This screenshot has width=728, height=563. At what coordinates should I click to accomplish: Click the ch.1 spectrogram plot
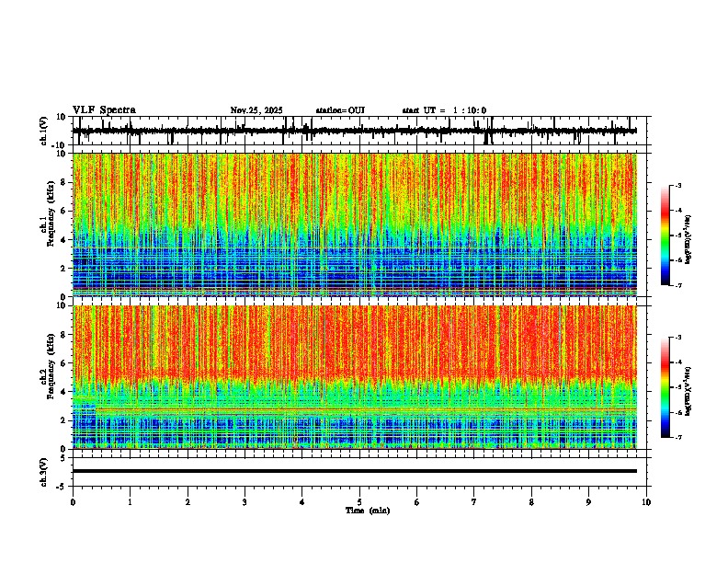click(355, 224)
